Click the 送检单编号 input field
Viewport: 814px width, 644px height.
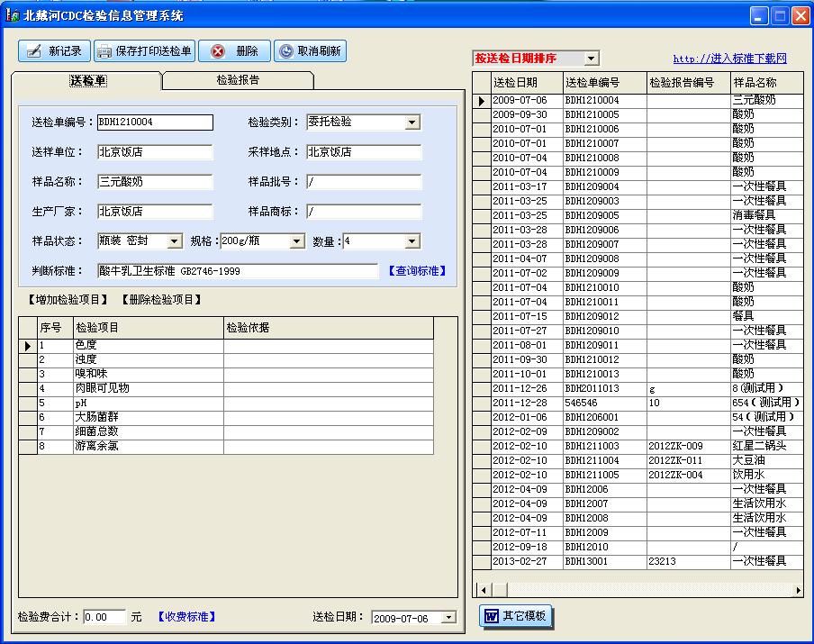(x=155, y=122)
